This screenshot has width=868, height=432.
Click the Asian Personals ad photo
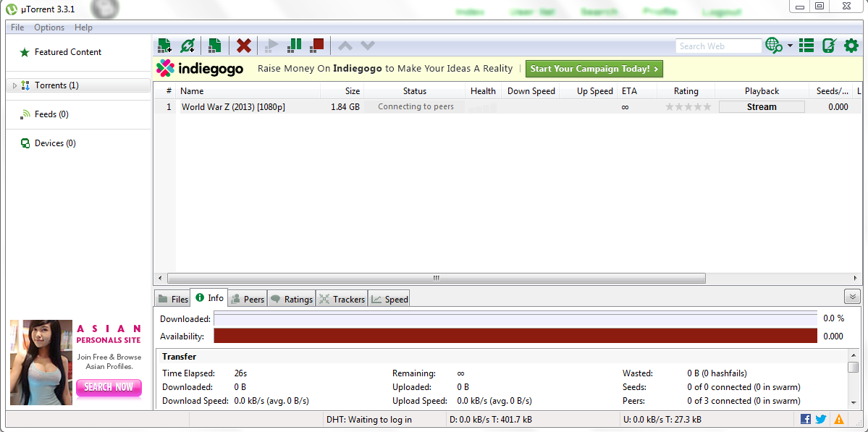pyautogui.click(x=41, y=363)
